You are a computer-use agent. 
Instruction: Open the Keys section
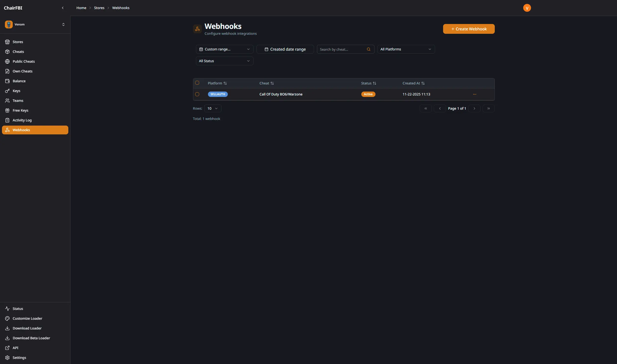click(x=16, y=91)
